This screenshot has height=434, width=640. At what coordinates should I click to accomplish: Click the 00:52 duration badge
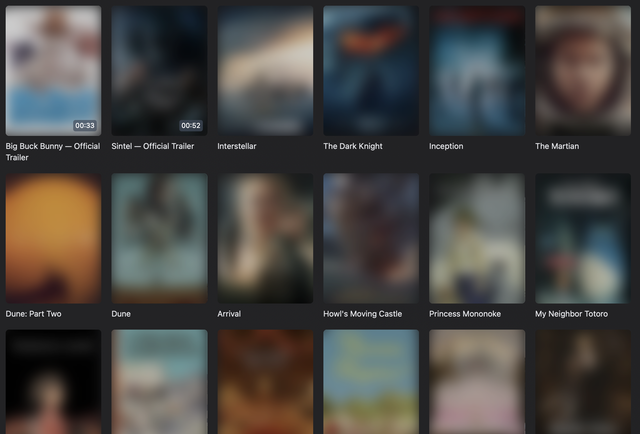pyautogui.click(x=191, y=125)
